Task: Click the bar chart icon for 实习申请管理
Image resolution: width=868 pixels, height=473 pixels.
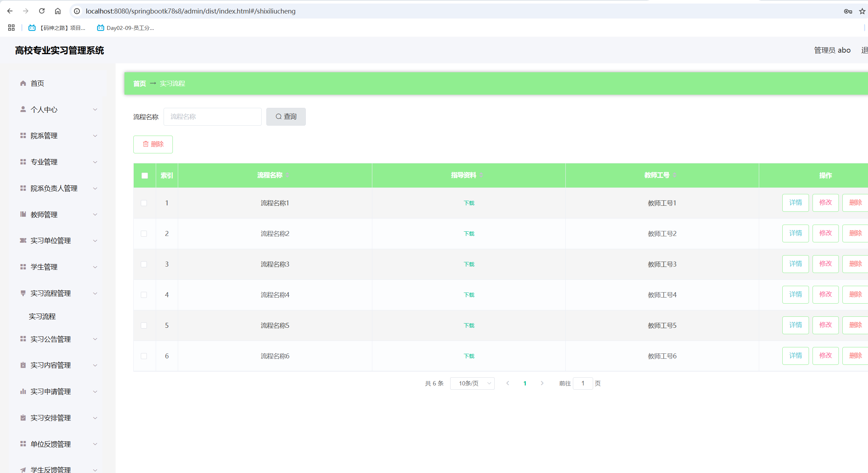Action: pyautogui.click(x=23, y=391)
